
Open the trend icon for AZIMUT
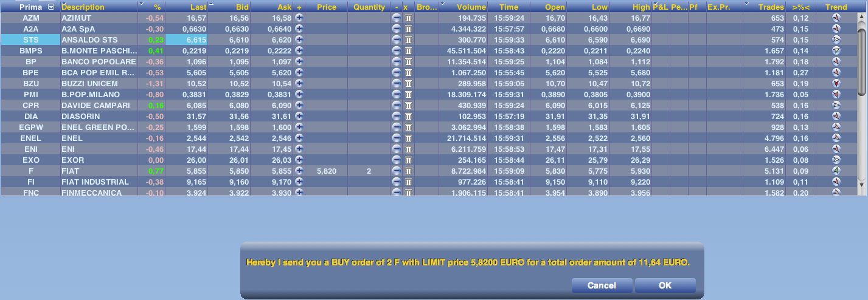coord(836,18)
